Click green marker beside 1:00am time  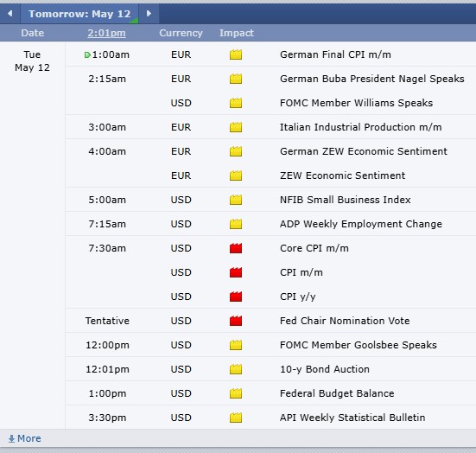point(87,55)
